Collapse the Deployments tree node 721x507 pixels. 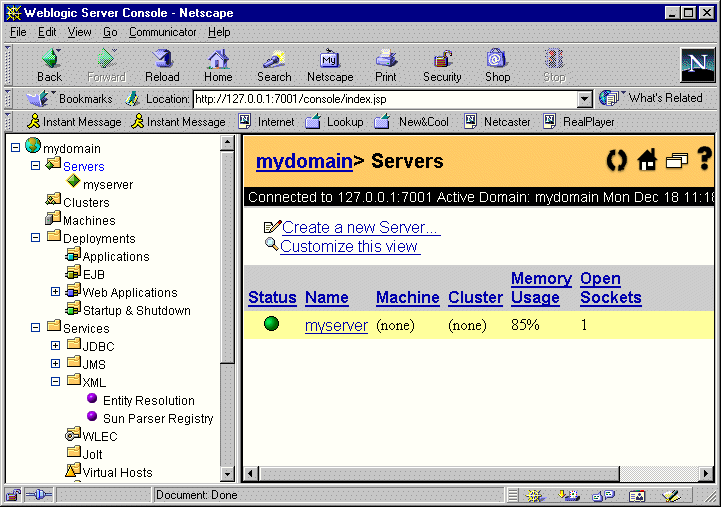click(x=35, y=238)
